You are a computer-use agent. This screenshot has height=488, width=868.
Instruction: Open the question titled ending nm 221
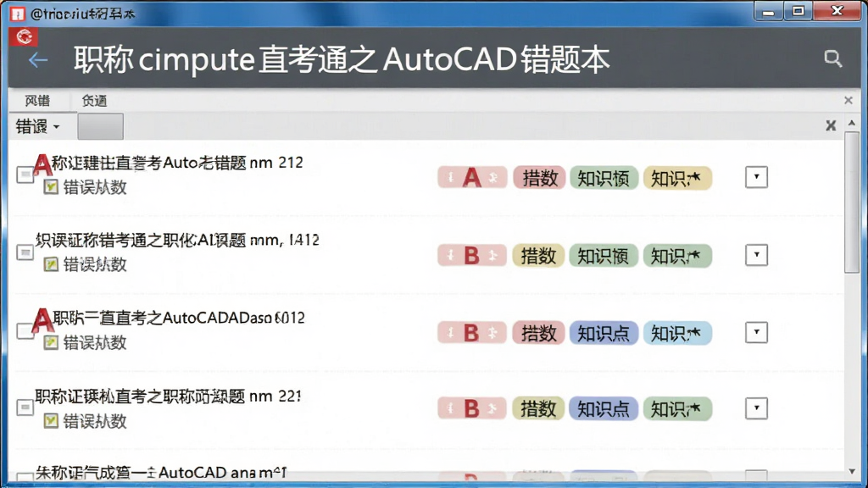click(x=168, y=396)
